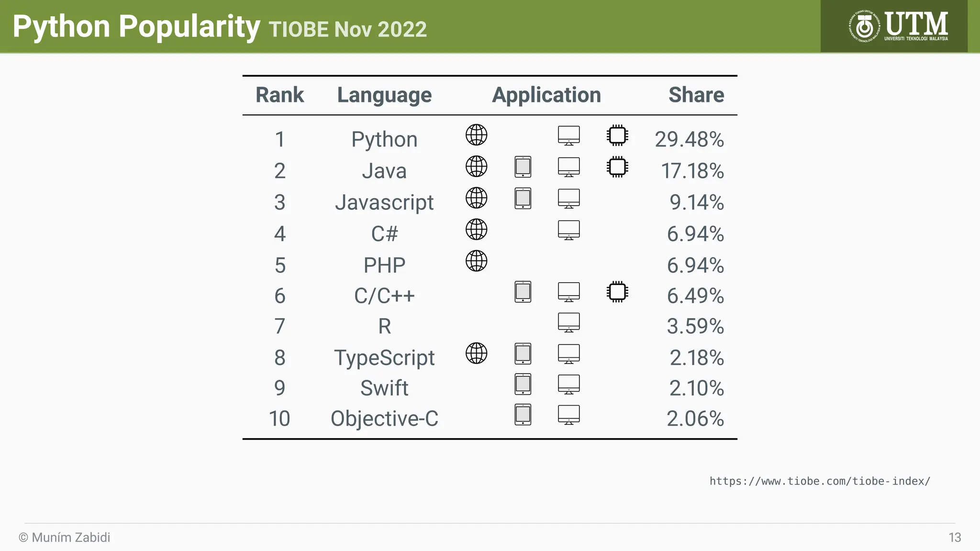Image resolution: width=980 pixels, height=551 pixels.
Task: Select the Javascript language name
Action: click(385, 203)
